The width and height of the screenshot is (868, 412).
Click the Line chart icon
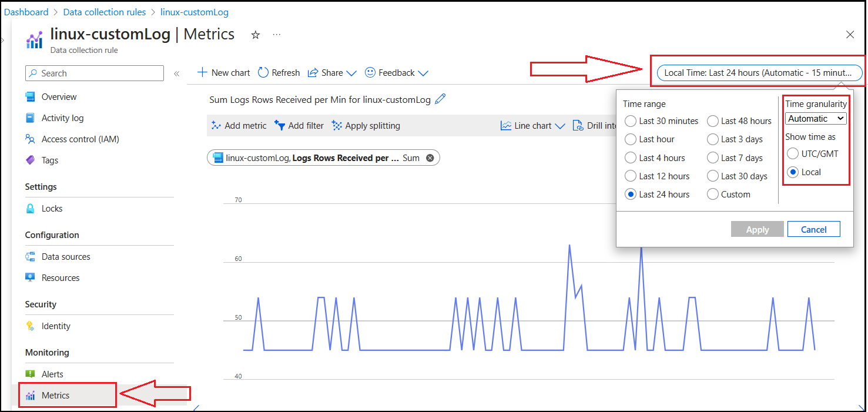pyautogui.click(x=506, y=125)
